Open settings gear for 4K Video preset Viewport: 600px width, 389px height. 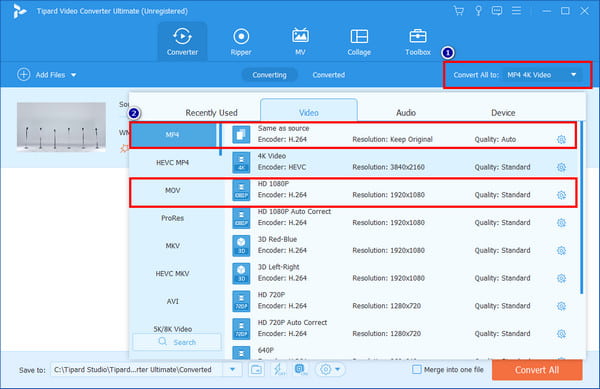561,167
